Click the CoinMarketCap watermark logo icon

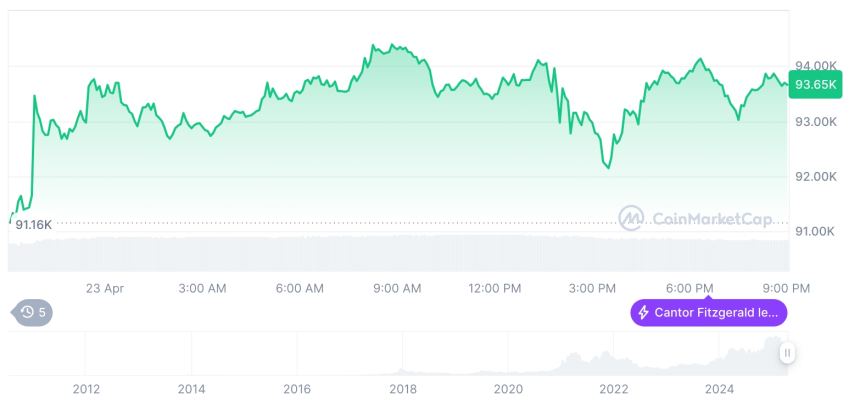631,218
